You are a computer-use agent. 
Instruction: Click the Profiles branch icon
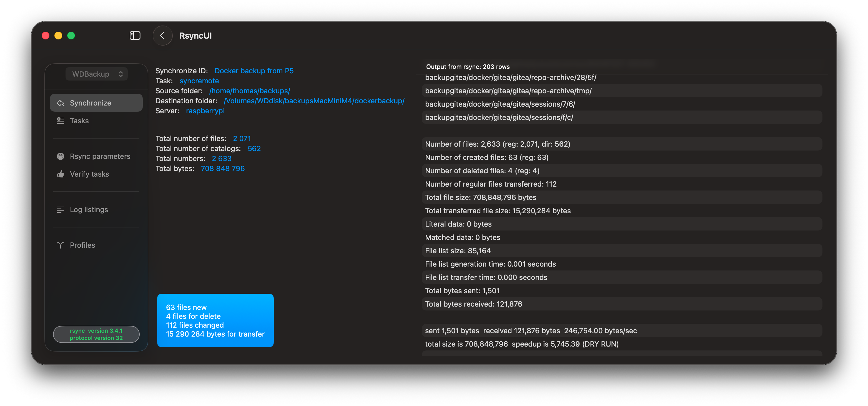[60, 245]
